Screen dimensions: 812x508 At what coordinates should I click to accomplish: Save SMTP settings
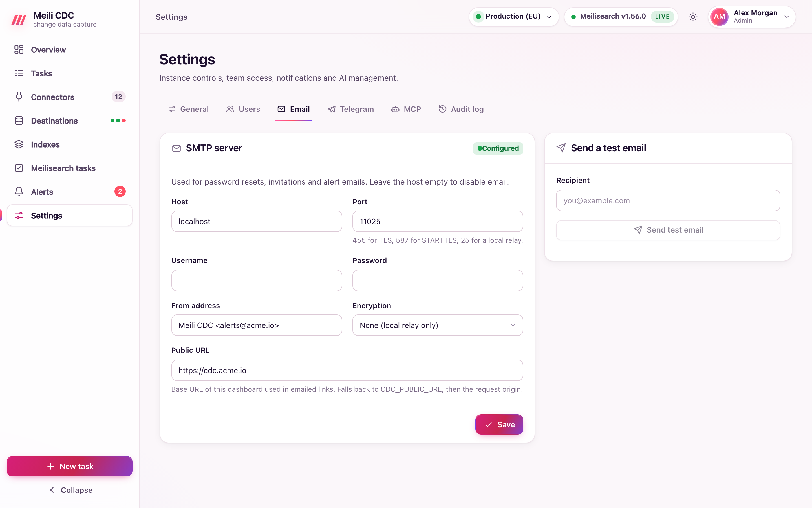499,424
